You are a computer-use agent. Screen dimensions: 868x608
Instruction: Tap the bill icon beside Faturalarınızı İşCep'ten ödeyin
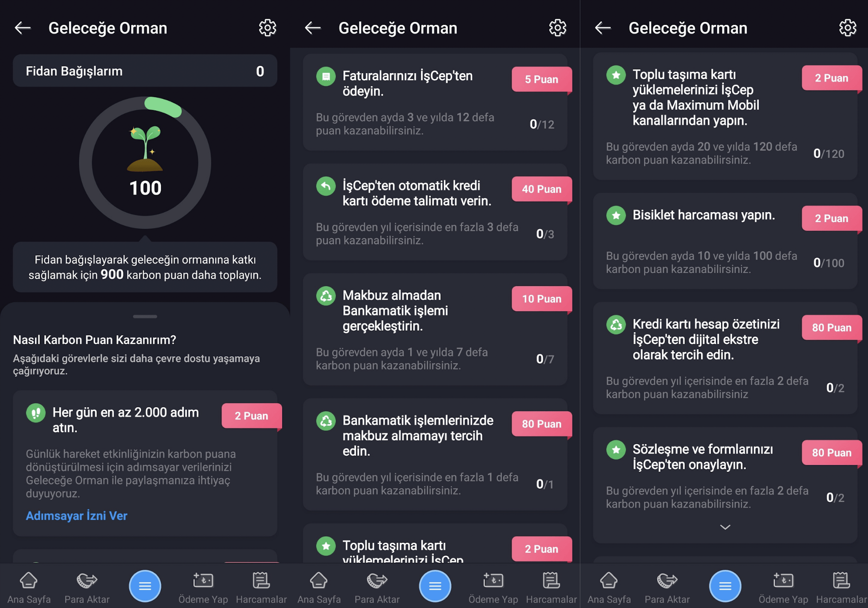click(x=326, y=76)
